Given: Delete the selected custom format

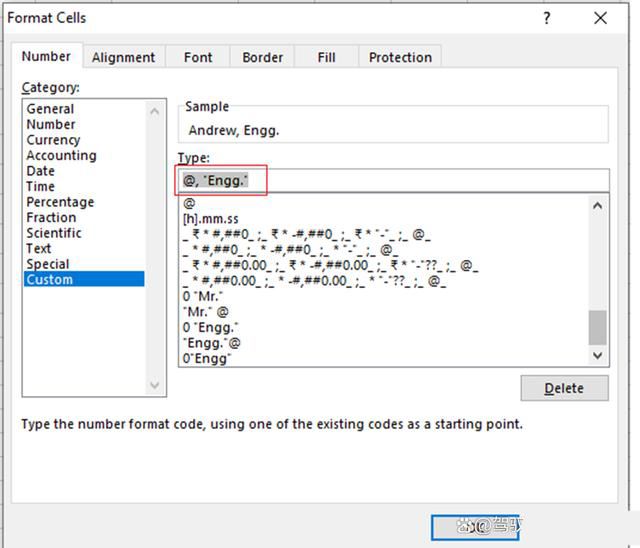Looking at the screenshot, I should [564, 388].
